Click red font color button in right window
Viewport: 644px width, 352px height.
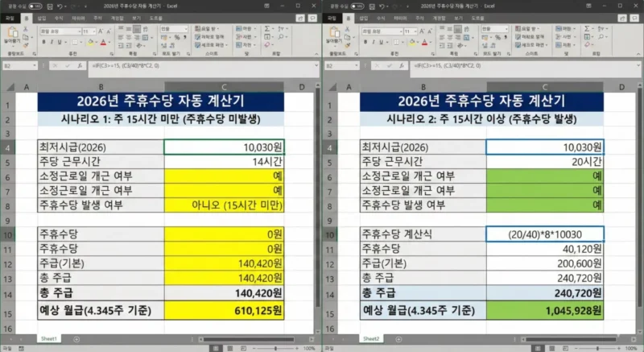click(x=425, y=42)
